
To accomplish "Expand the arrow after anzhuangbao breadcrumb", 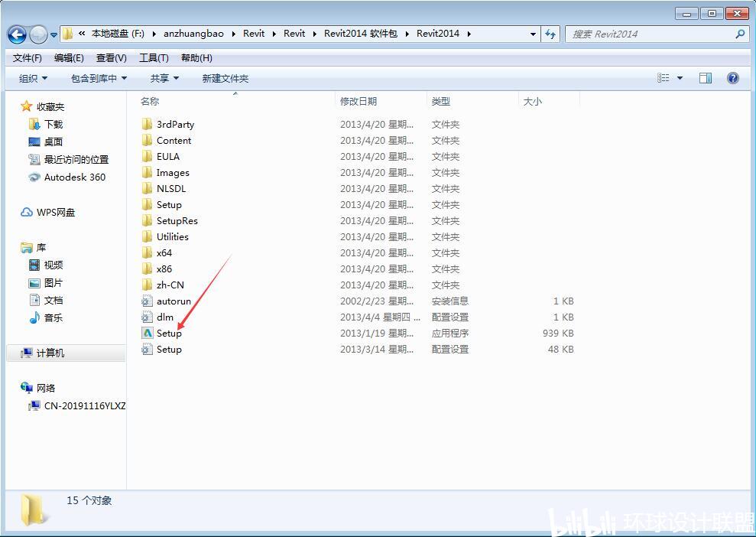I will tap(234, 34).
